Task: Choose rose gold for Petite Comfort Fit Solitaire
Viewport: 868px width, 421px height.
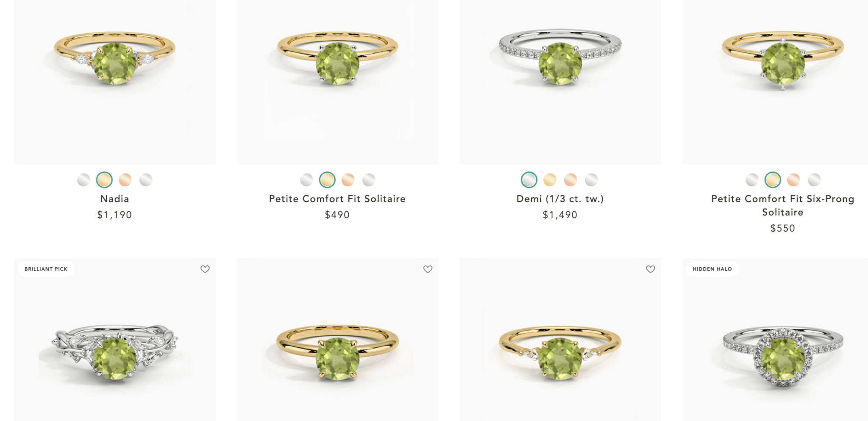Action: point(348,180)
